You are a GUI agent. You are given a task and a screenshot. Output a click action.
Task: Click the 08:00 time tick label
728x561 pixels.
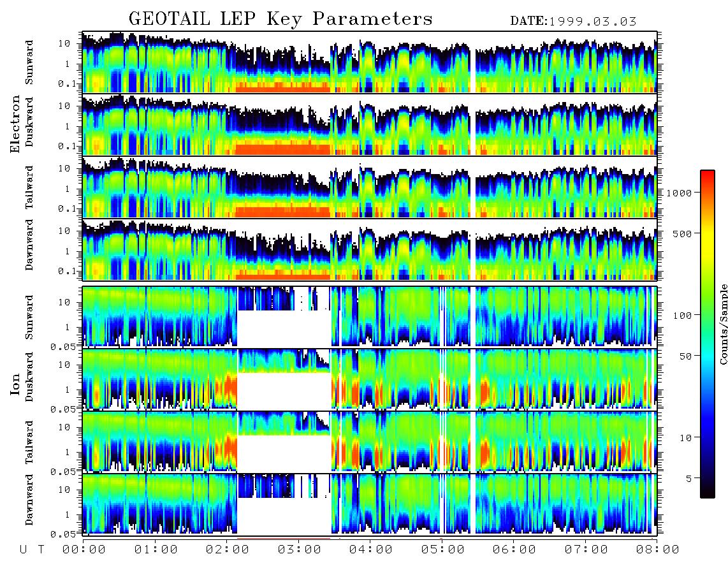(x=657, y=550)
